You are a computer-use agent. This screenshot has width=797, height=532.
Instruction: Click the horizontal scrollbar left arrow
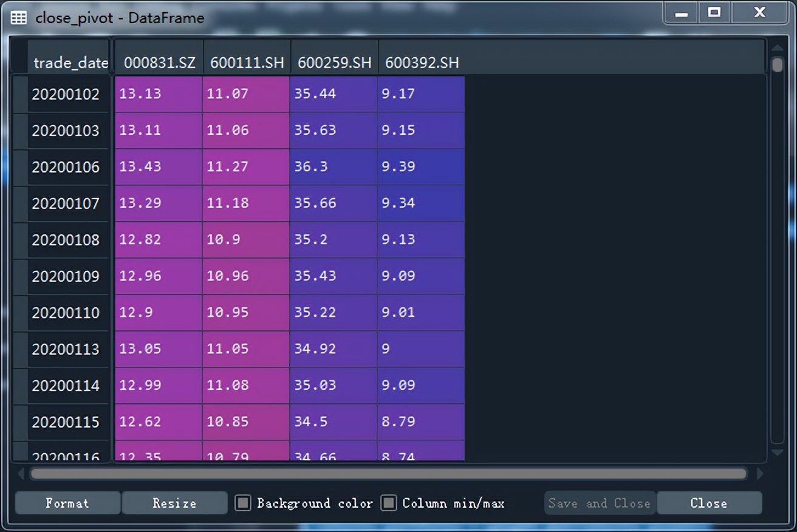[21, 473]
